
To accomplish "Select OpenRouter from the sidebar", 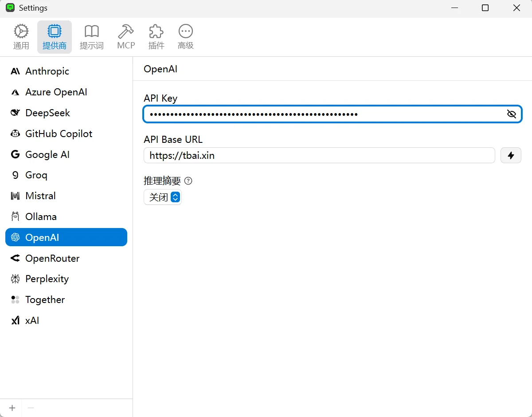I will point(52,259).
